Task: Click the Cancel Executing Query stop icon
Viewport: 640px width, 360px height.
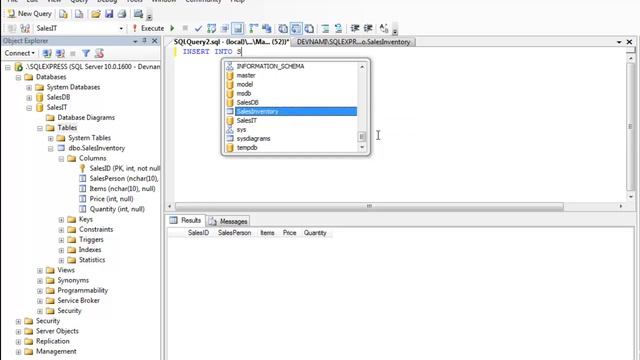Action: [x=185, y=28]
